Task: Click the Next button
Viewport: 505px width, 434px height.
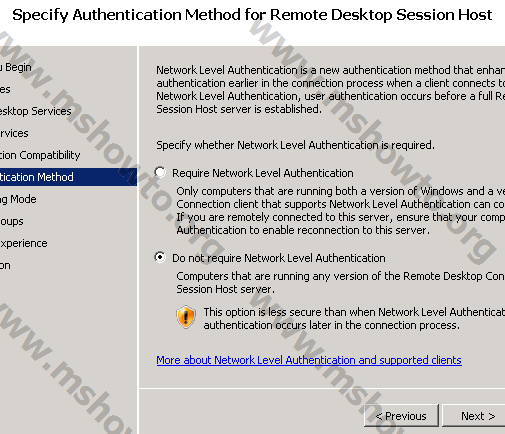Action: [x=475, y=416]
